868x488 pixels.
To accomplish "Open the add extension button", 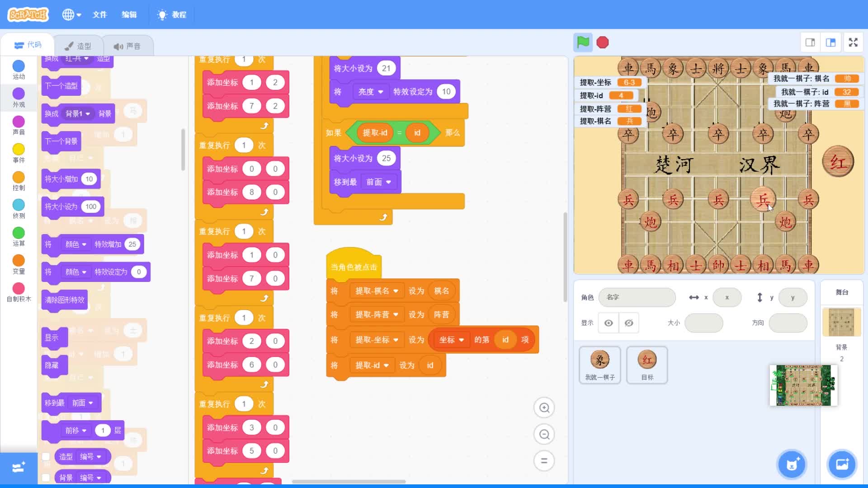I will click(19, 468).
